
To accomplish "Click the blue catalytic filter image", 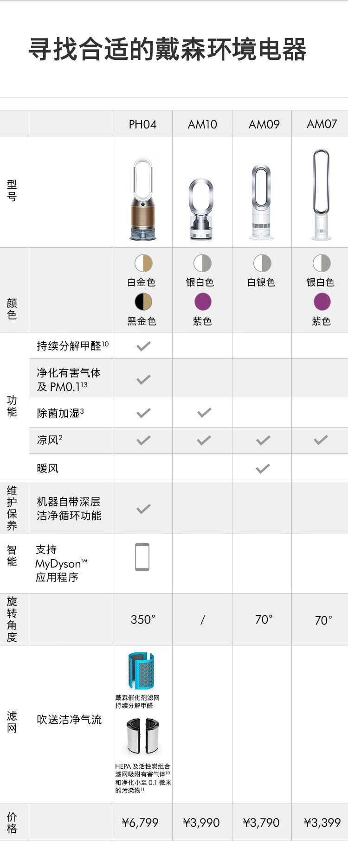I will [x=141, y=670].
